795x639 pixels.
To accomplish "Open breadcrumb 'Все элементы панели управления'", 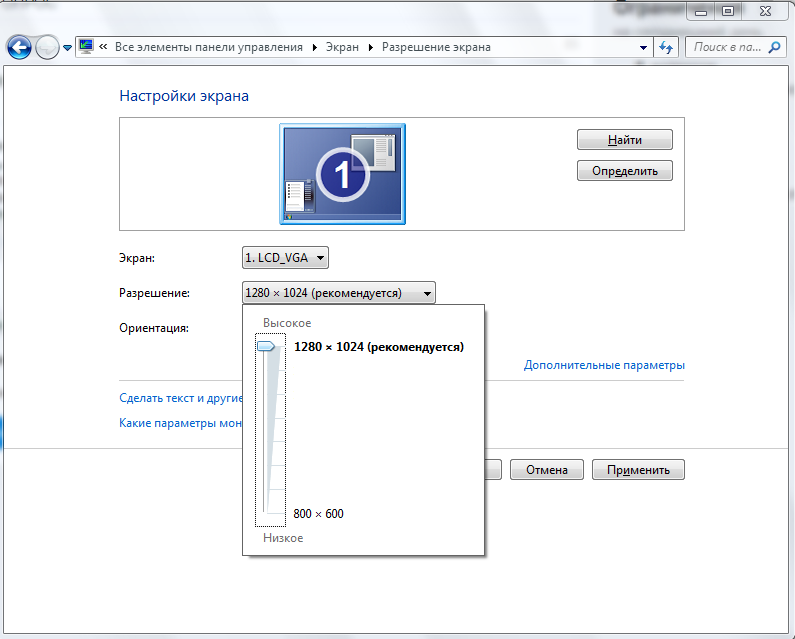I will [208, 47].
